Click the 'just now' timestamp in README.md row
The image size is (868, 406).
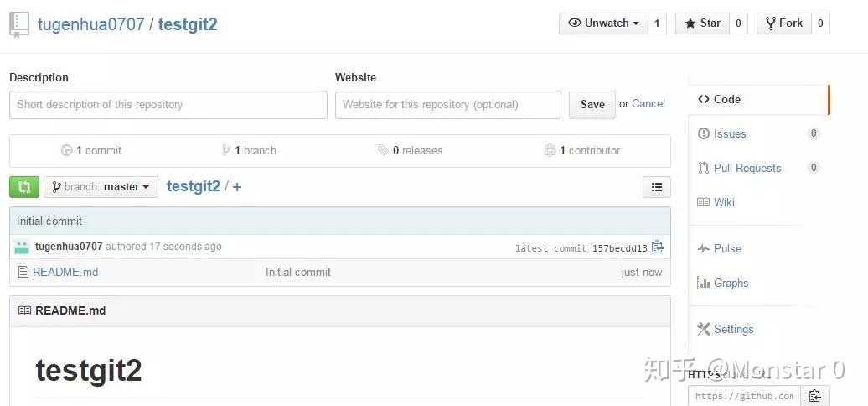641,273
